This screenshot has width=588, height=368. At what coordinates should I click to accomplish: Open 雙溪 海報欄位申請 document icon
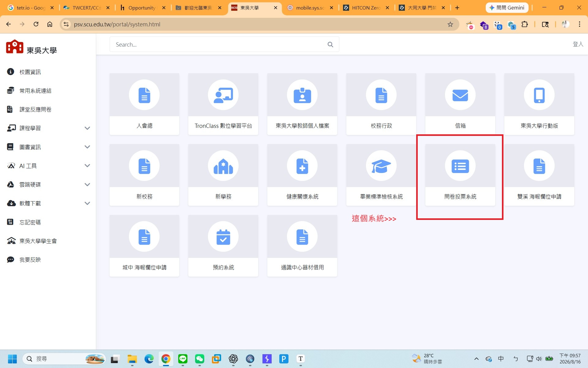[539, 166]
